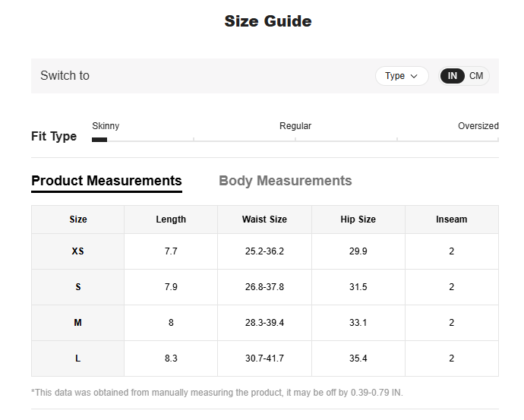Click the Oversized fit type label
Image resolution: width=524 pixels, height=420 pixels.
tap(478, 126)
